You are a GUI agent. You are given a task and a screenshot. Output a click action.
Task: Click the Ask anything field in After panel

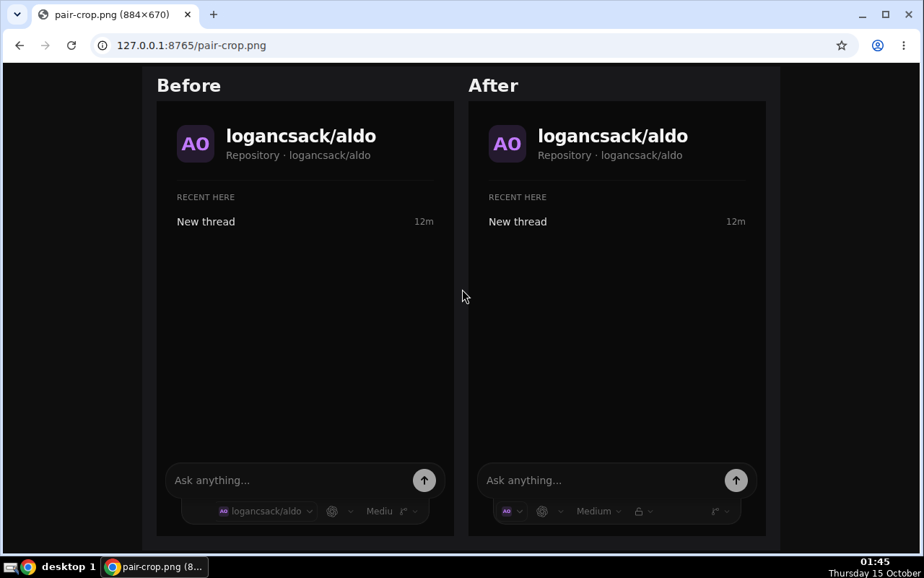pyautogui.click(x=601, y=480)
